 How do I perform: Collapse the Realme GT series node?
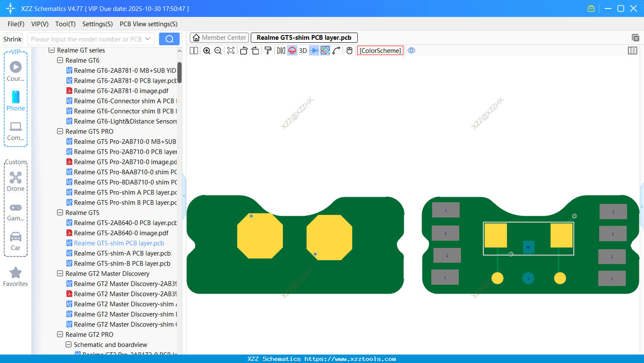pos(52,50)
